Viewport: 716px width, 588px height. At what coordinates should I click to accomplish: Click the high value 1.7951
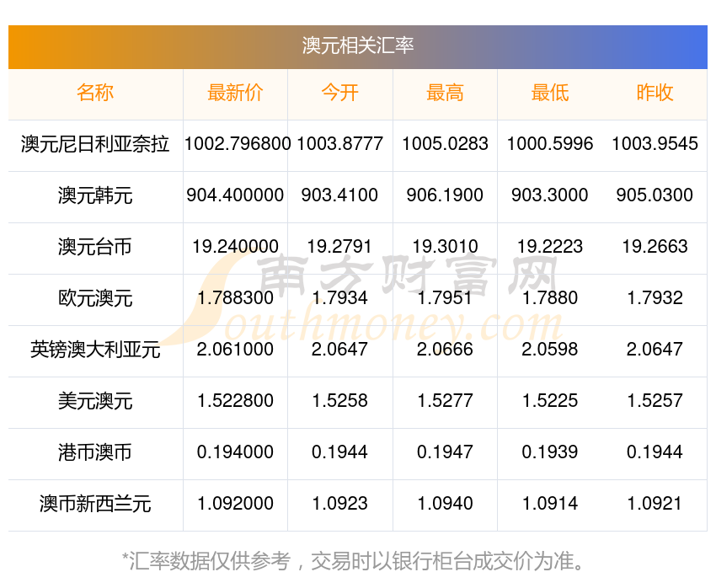[445, 298]
